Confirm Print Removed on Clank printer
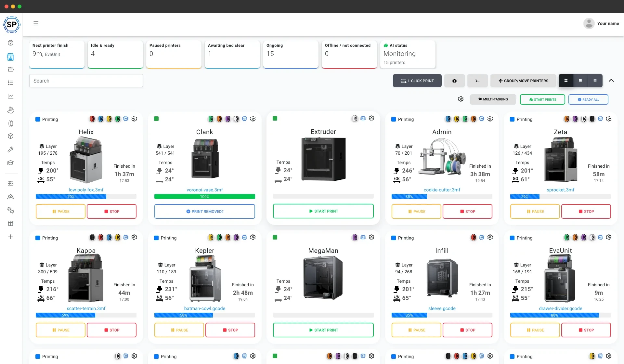This screenshot has width=624, height=364. [205, 211]
